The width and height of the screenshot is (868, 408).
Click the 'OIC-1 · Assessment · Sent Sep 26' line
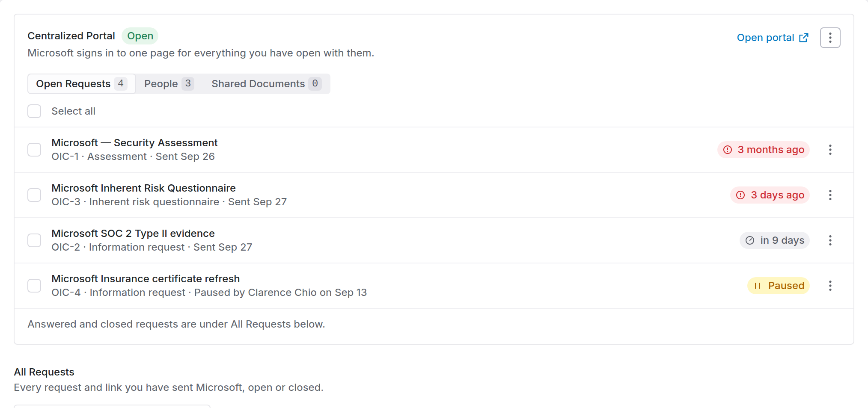click(x=133, y=157)
